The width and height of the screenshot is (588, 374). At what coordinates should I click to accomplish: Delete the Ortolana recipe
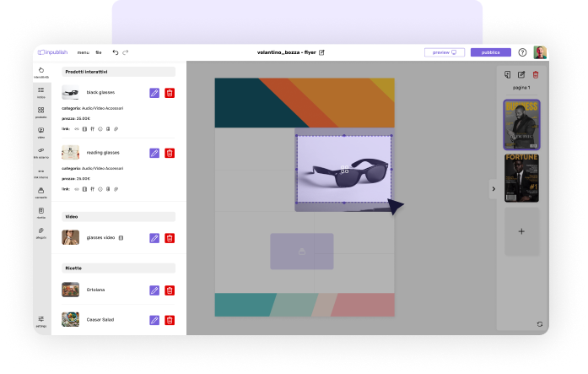170,290
